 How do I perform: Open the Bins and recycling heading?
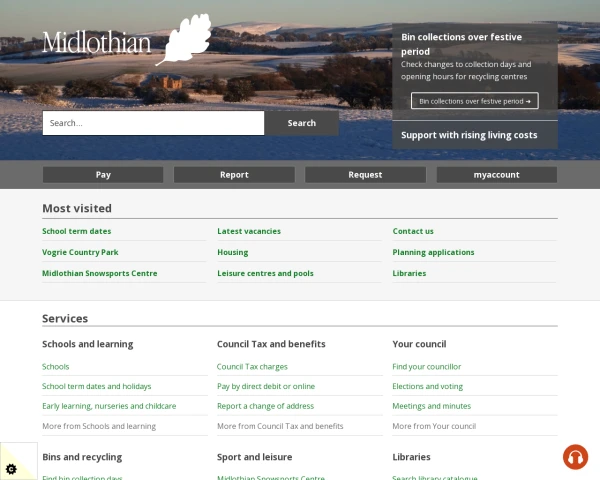pos(82,457)
